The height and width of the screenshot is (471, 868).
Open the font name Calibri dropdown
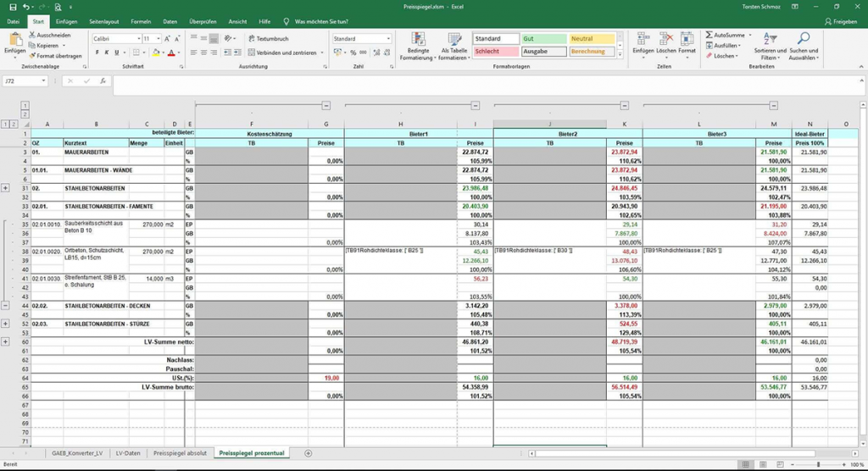138,39
